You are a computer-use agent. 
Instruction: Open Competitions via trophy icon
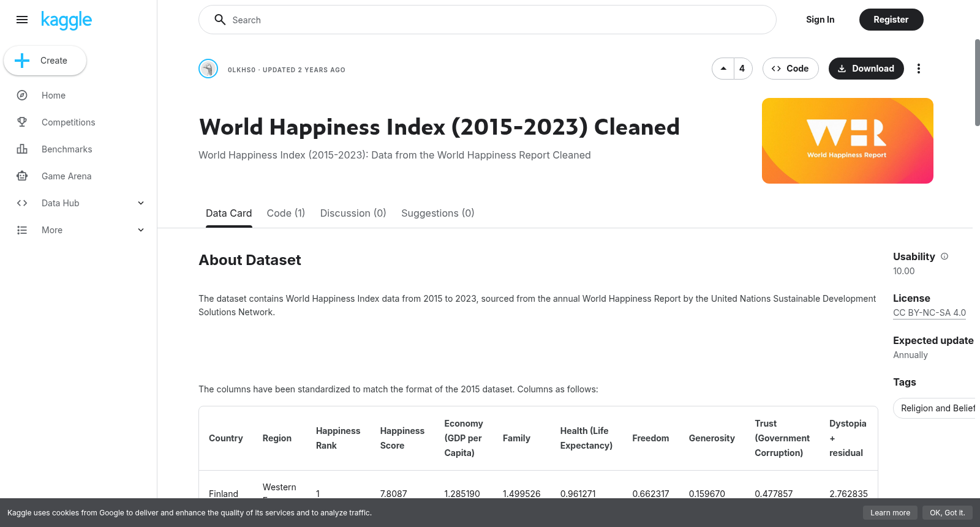(x=22, y=122)
